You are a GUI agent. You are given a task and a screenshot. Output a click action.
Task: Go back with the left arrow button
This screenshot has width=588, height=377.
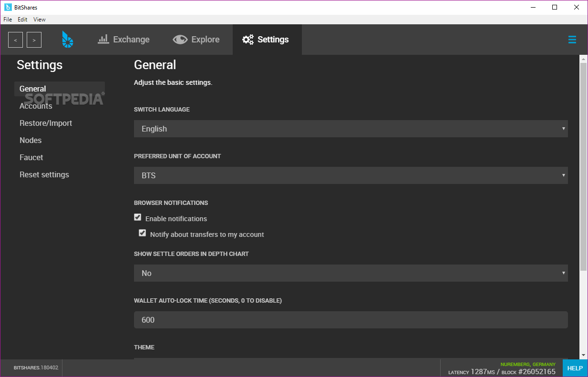coord(15,40)
